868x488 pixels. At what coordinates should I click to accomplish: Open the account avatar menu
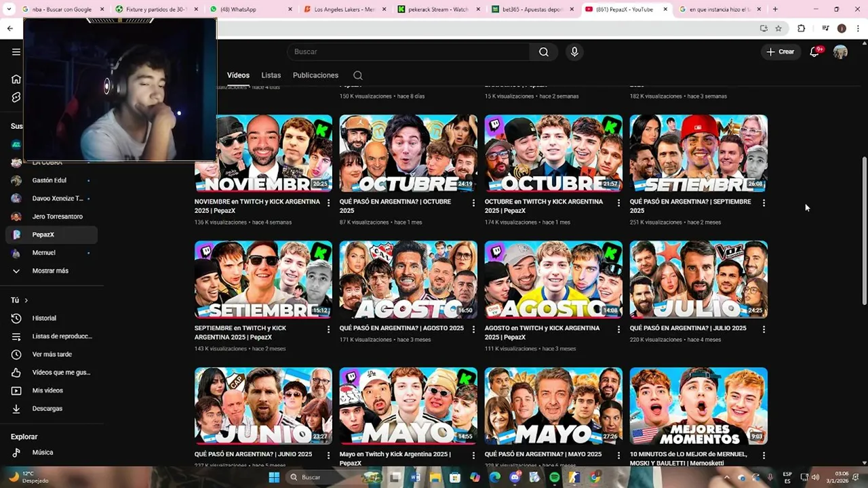[840, 52]
